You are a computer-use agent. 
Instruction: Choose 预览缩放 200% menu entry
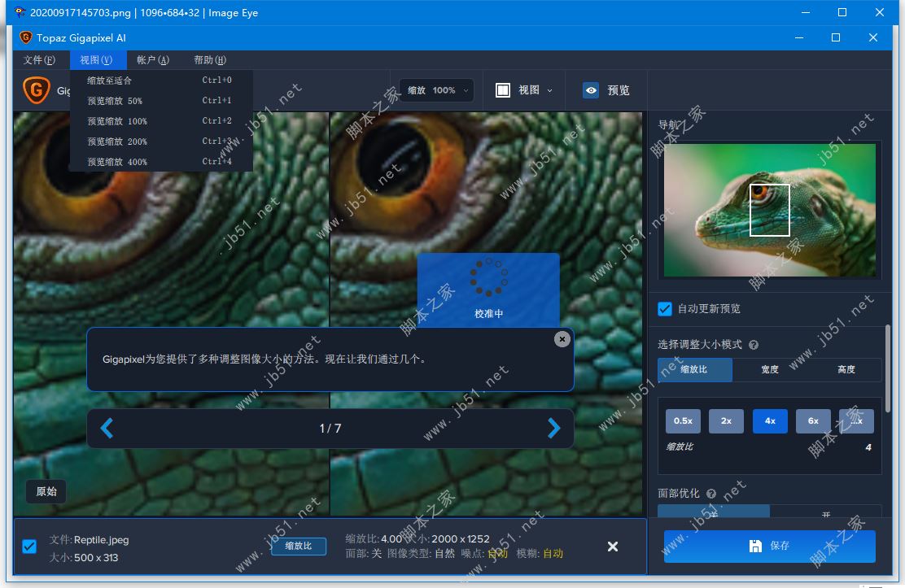point(161,142)
